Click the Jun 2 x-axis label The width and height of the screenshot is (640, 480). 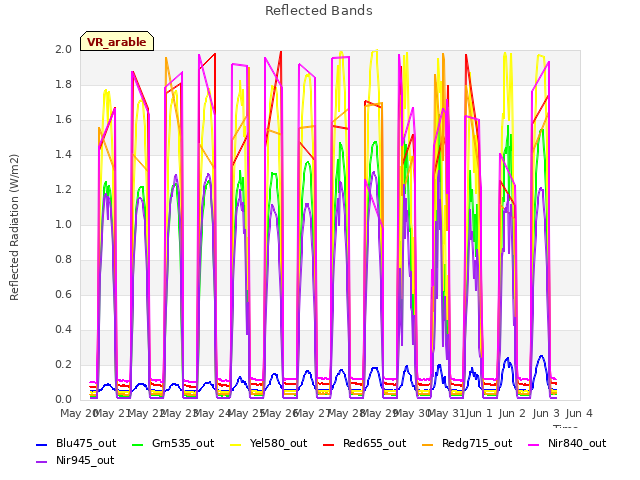[x=512, y=413]
